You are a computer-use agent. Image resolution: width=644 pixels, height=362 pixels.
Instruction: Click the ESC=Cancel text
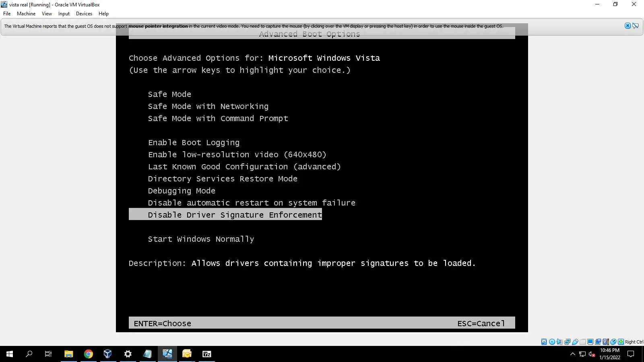481,323
